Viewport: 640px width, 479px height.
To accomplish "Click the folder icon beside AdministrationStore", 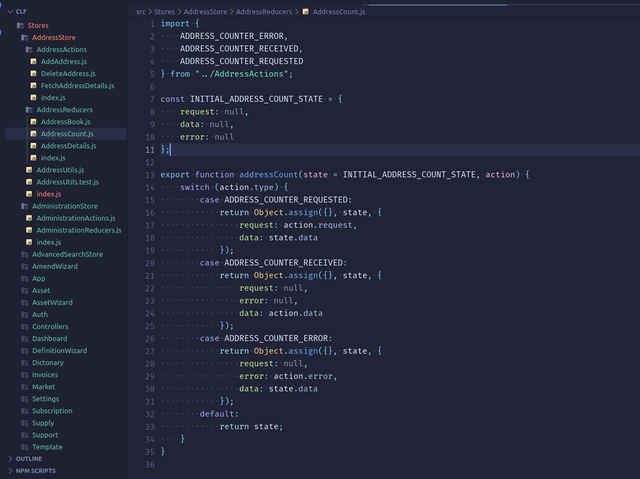I will (x=24, y=206).
